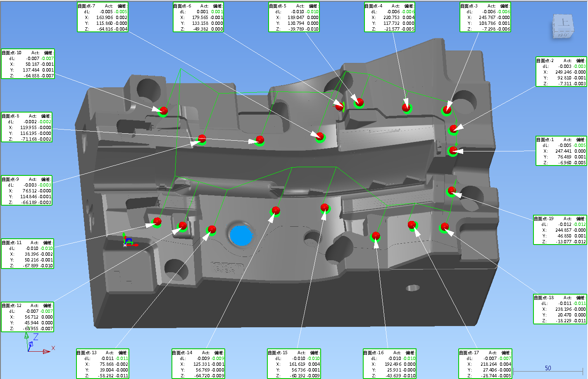Click the Y value 137.484 in 曲面点-10
The height and width of the screenshot is (379, 588).
click(x=31, y=70)
